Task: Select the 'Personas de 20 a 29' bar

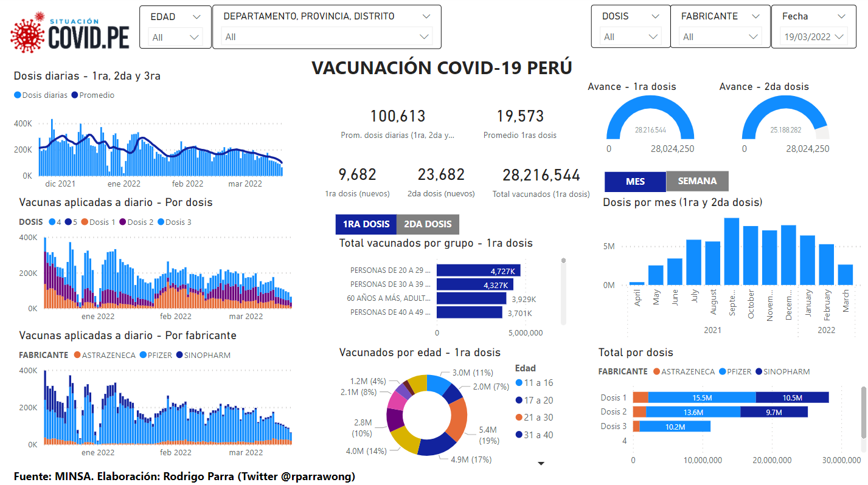Action: [478, 270]
